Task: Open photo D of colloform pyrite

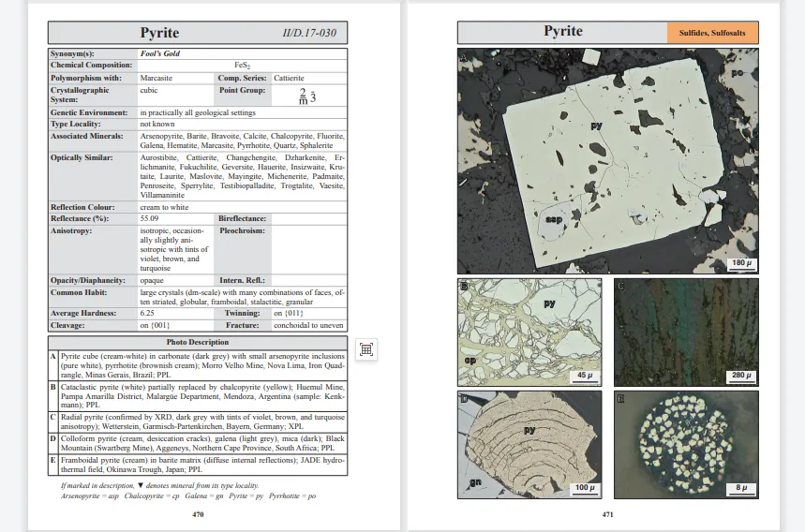Action: pos(529,444)
